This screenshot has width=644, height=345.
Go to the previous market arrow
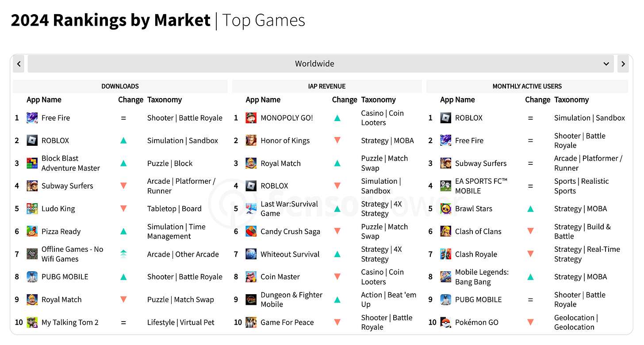pyautogui.click(x=19, y=64)
